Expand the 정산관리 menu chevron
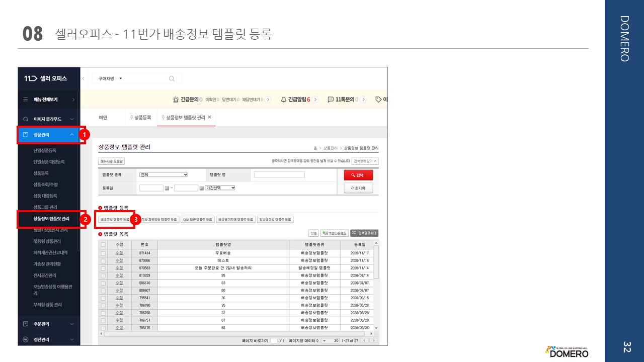The width and height of the screenshot is (644, 362). [72, 340]
